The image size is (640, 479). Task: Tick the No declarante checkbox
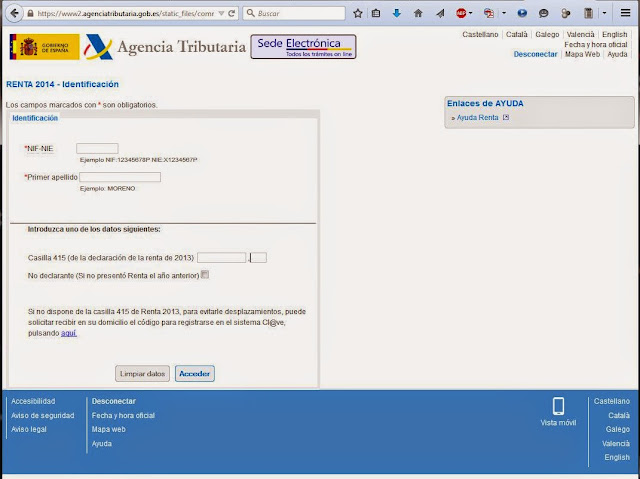point(205,275)
